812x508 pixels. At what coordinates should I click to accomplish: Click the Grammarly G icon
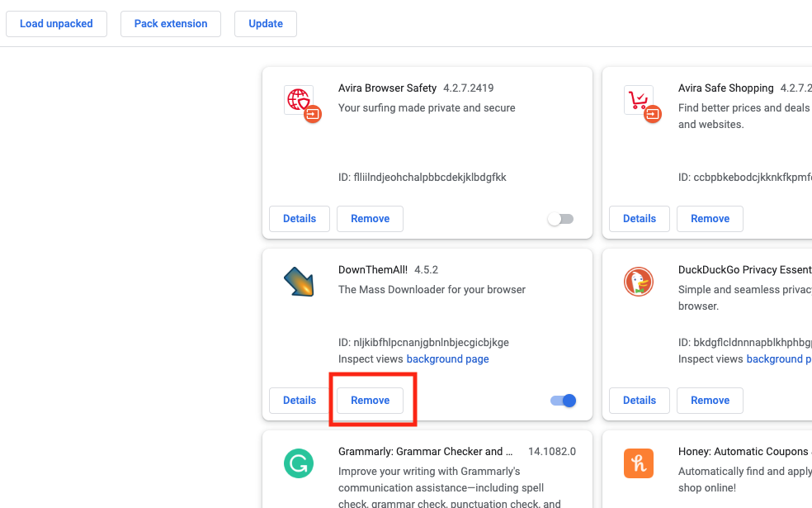(x=299, y=463)
